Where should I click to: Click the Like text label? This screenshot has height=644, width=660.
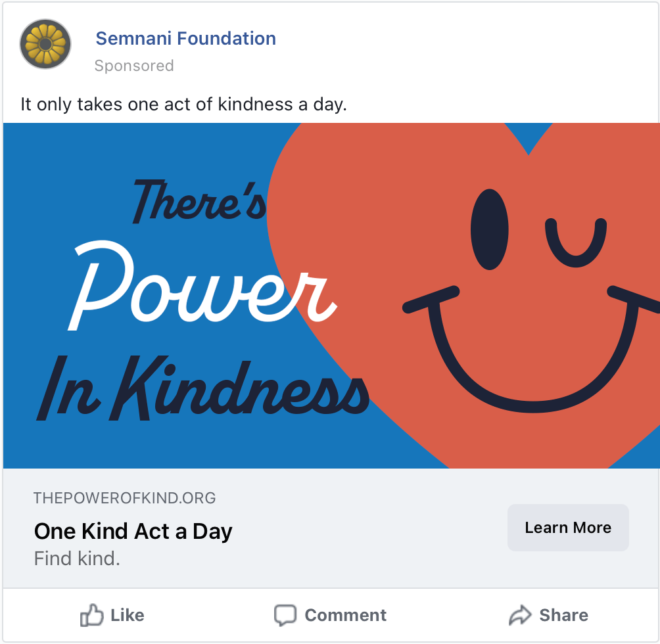click(x=128, y=616)
